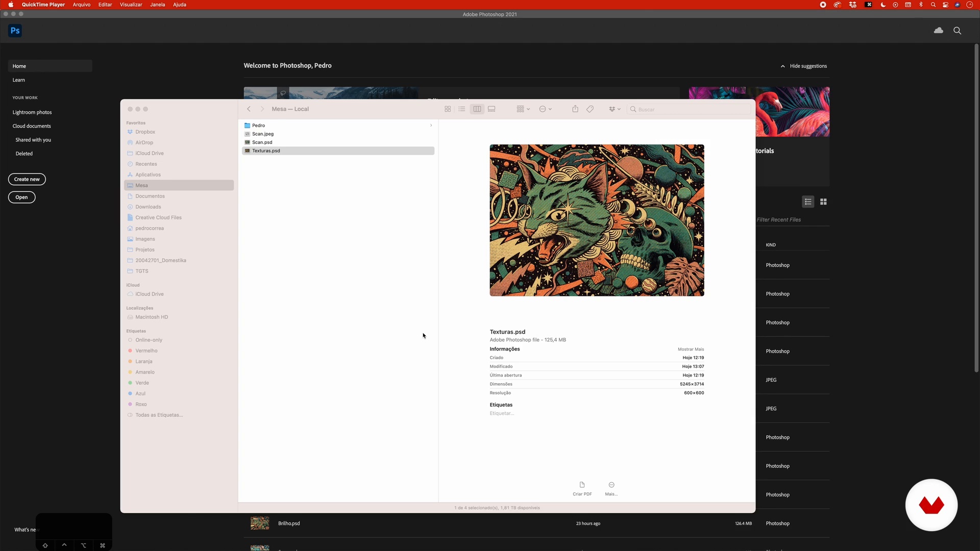Expand the Pedro folder chevron
Image resolution: width=980 pixels, height=551 pixels.
click(x=431, y=126)
